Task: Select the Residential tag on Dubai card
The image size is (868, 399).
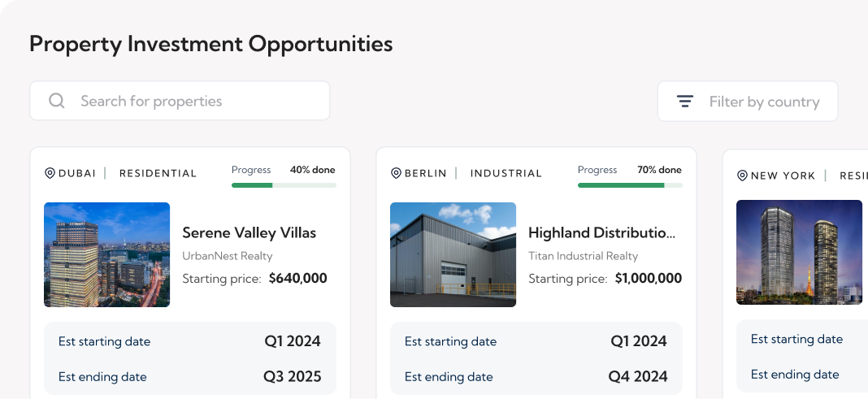Action: click(158, 173)
